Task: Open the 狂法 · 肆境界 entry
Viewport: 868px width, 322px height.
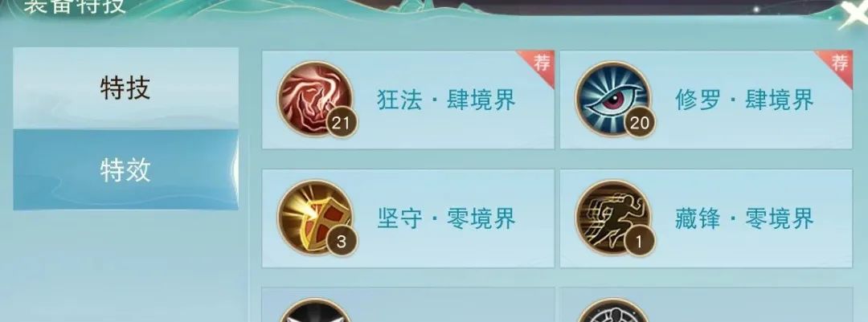Action: point(408,100)
